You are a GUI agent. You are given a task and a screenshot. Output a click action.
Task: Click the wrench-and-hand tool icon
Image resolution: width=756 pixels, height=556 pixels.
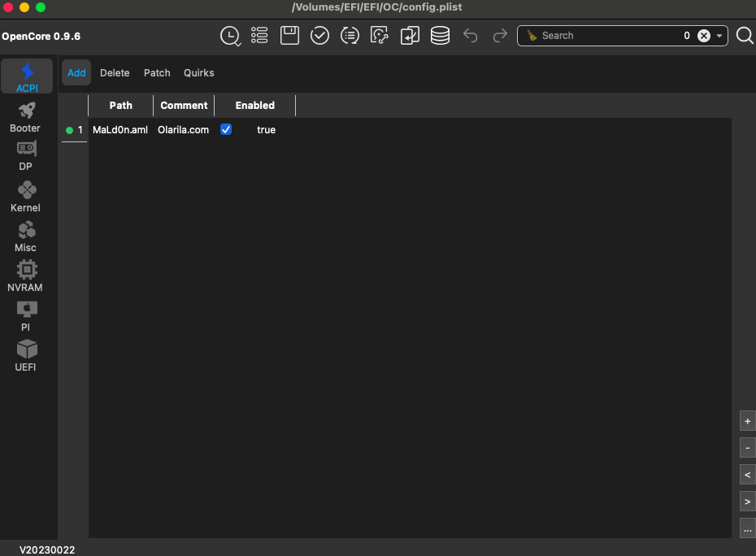coord(380,36)
